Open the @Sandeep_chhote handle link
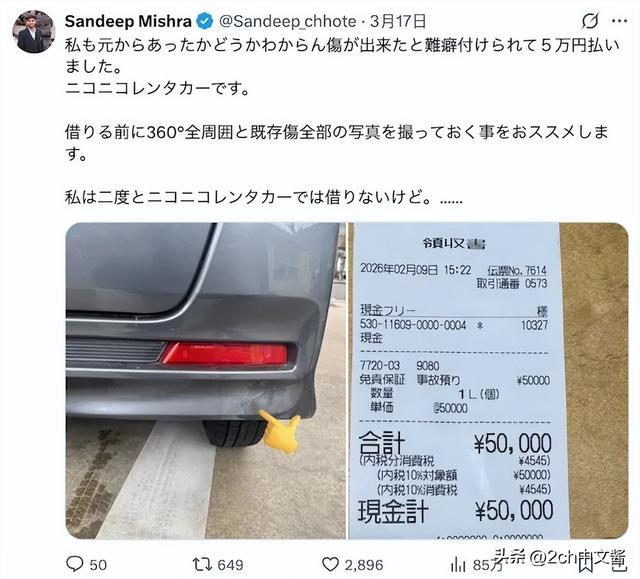 287,22
